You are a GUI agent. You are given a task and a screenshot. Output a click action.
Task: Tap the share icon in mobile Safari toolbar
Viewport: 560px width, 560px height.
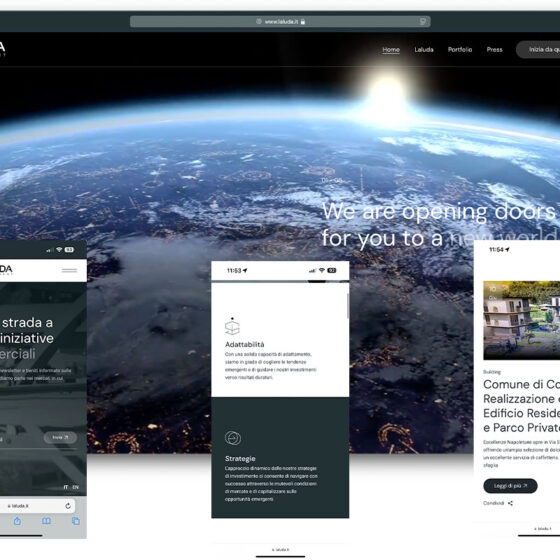pos(17,521)
